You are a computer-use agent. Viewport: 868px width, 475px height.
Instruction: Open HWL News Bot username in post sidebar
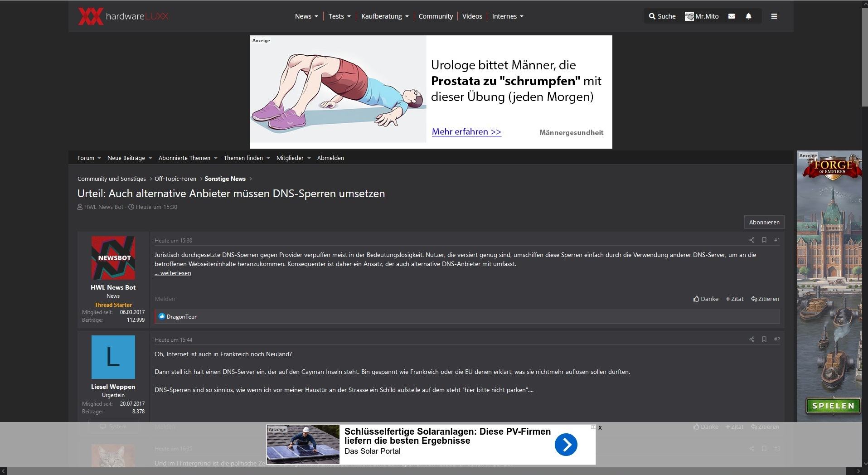(x=113, y=287)
